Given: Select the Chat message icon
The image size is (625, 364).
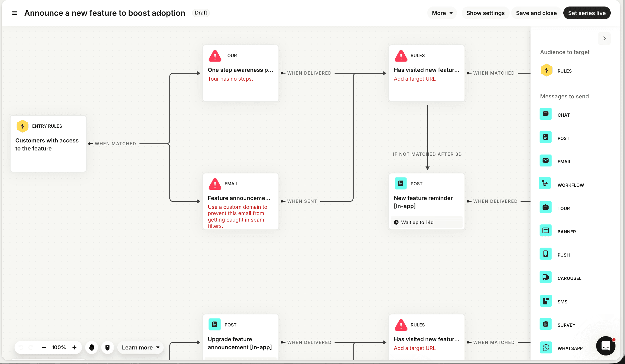Looking at the screenshot, I should pos(546,114).
